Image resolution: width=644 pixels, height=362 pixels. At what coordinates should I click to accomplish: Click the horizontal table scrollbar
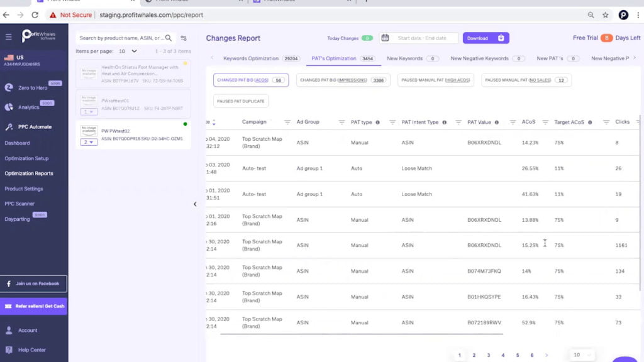(x=362, y=334)
